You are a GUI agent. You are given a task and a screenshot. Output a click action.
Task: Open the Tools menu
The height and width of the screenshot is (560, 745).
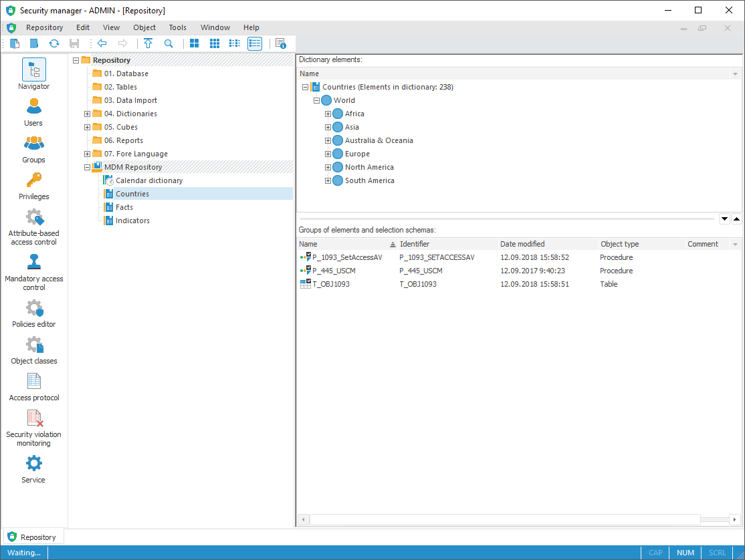click(177, 27)
